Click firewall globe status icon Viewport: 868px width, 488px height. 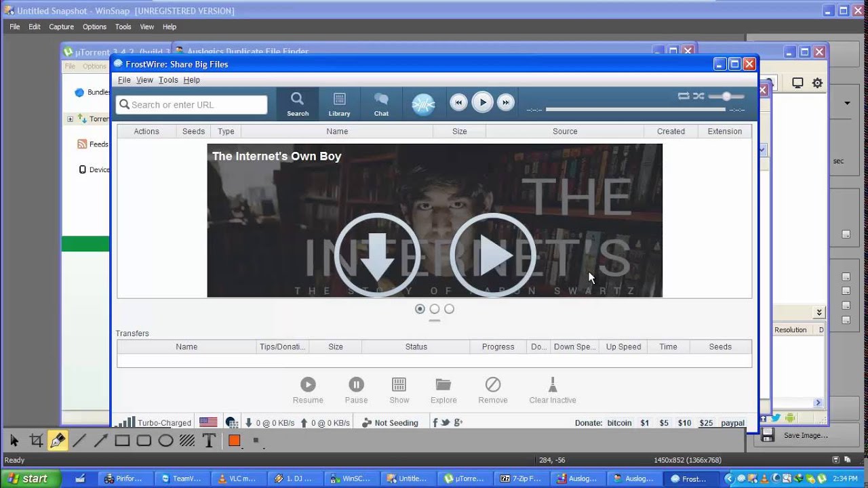click(232, 422)
